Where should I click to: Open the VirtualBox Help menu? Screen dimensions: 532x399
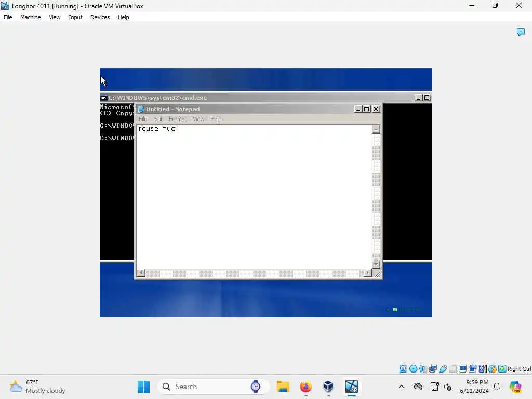124,17
